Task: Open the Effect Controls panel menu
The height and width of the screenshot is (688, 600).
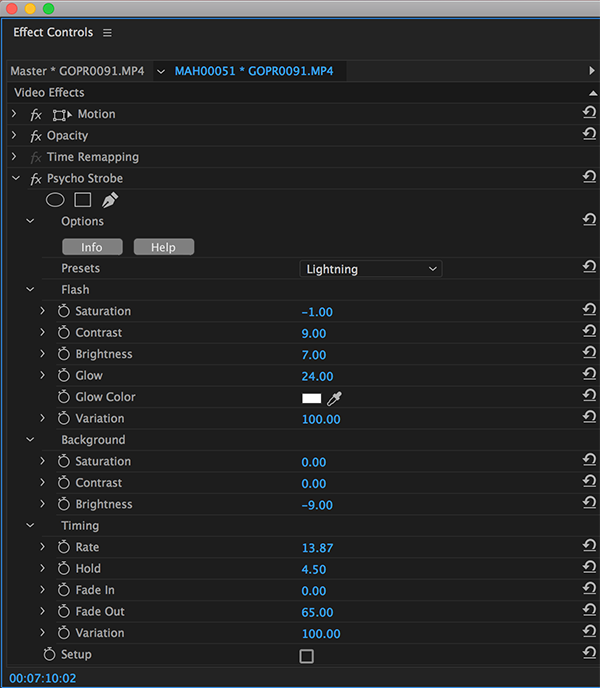Action: (107, 33)
